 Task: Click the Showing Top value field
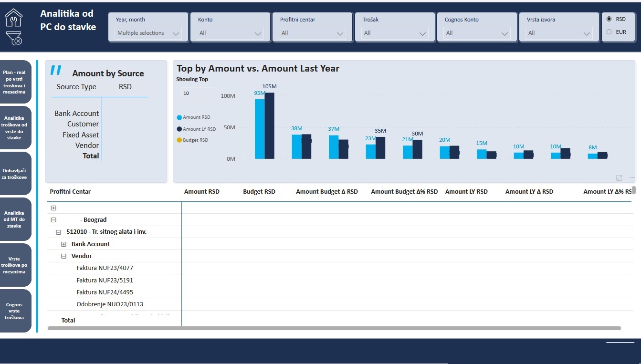pos(196,94)
